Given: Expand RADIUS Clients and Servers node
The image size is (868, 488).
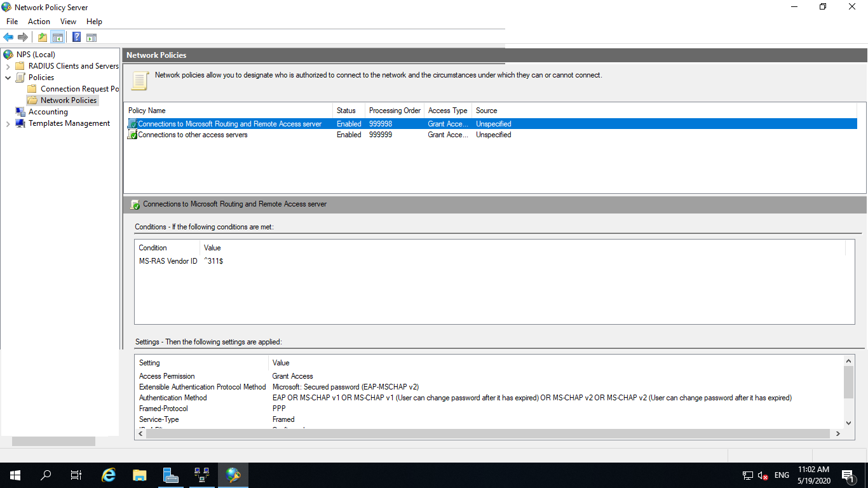Looking at the screenshot, I should (8, 66).
